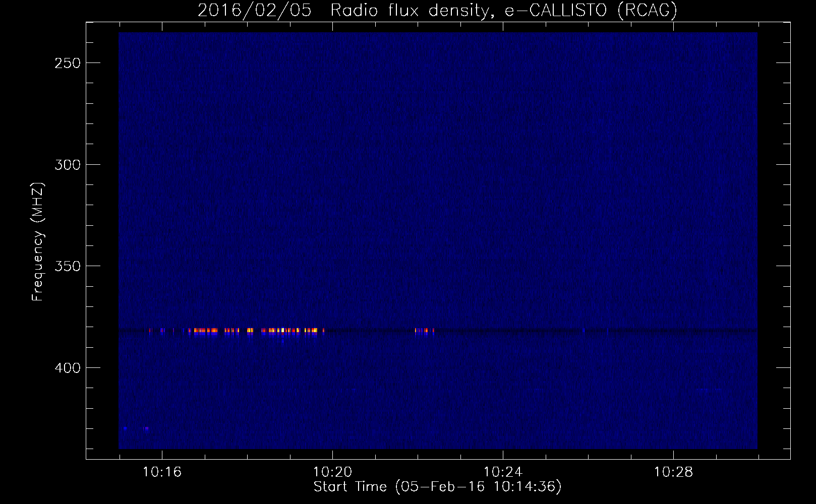Click the 10:24 time tick label

pyautogui.click(x=503, y=472)
